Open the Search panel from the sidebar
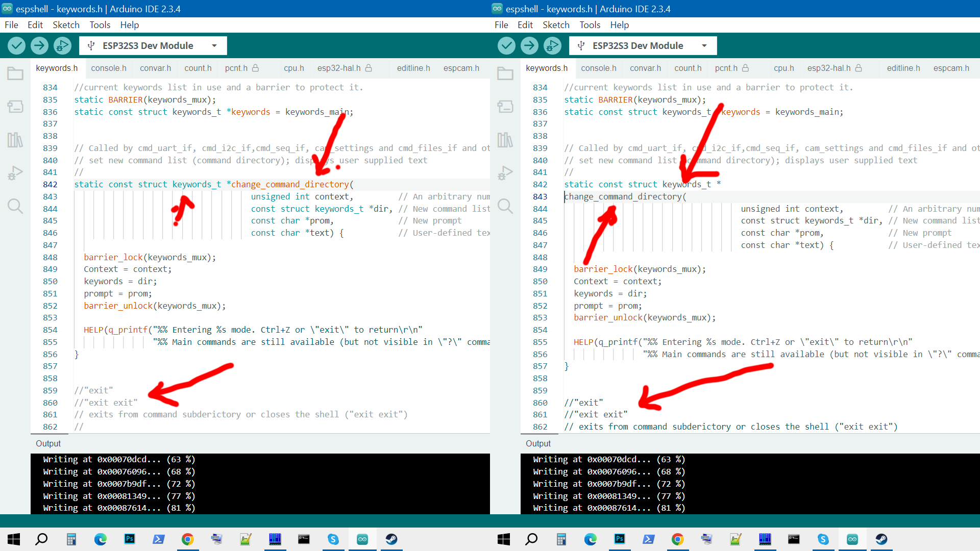The image size is (980, 551). 14,206
